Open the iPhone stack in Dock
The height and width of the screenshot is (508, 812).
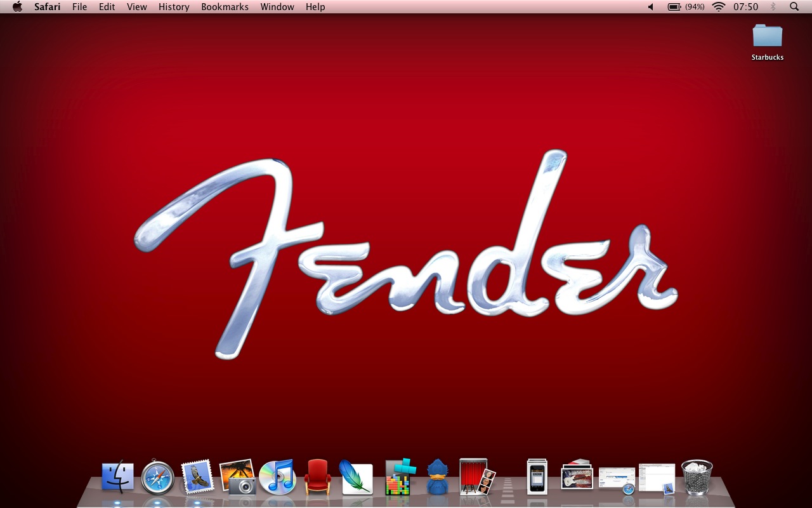pos(537,478)
